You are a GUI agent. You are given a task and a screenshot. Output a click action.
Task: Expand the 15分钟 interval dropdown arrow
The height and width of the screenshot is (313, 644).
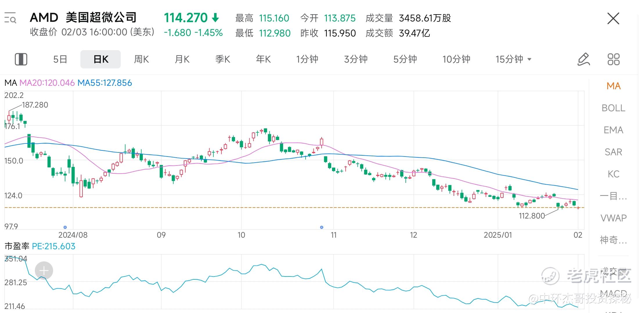tap(529, 59)
